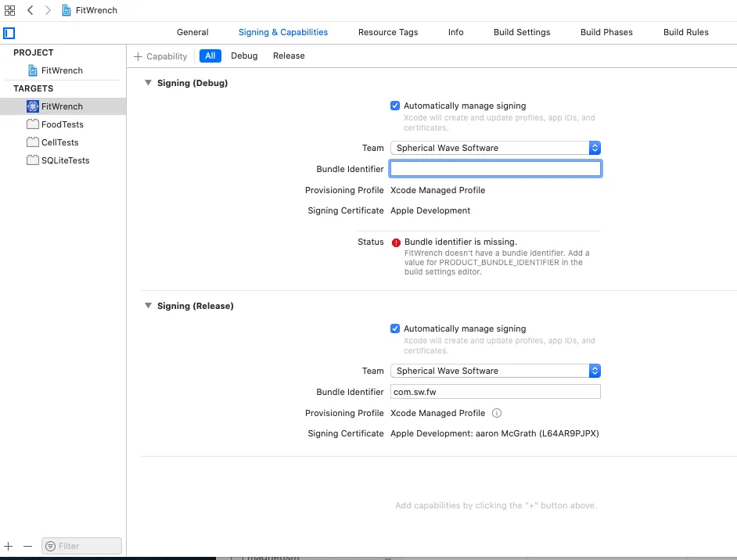
Task: Click 'Apple Development: aaron McGrath' certificate text
Action: pyautogui.click(x=494, y=433)
